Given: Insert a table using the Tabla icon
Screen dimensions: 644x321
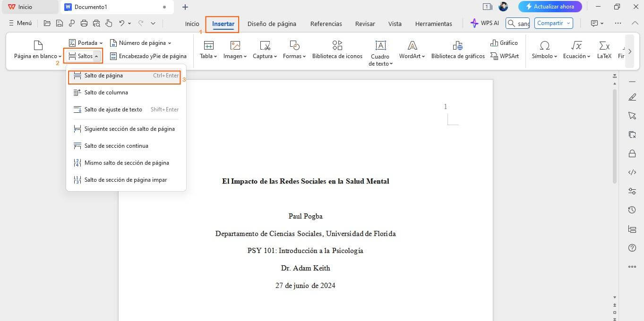Looking at the screenshot, I should (208, 49).
